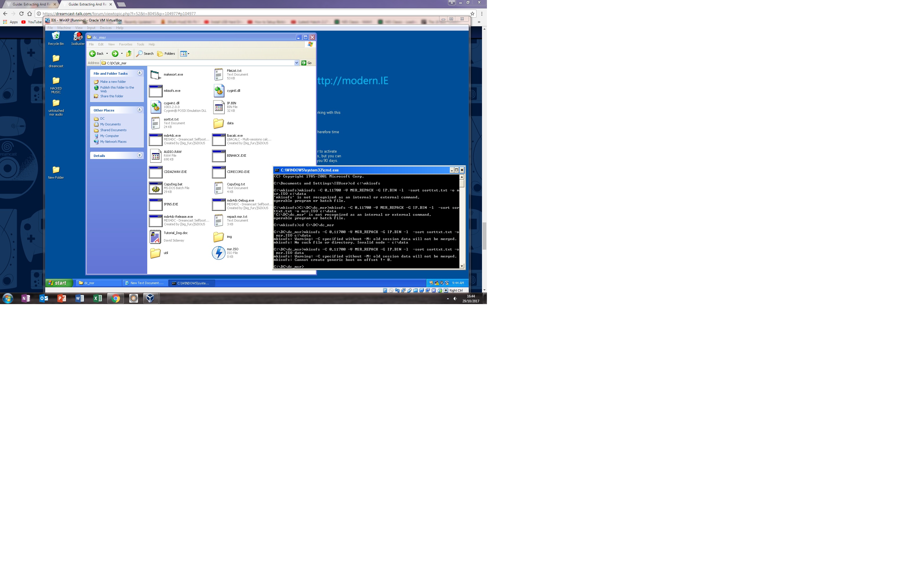Open the VirtualBox Input menu

coord(91,28)
